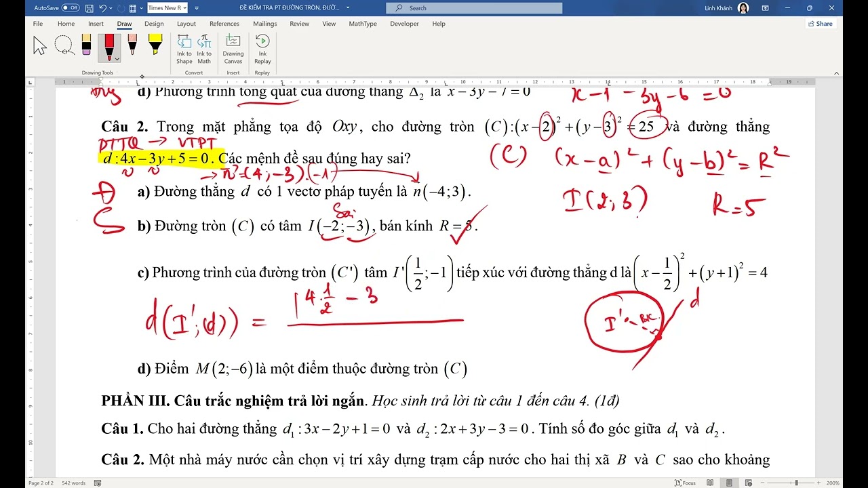Click the Share button
868x488 pixels.
821,24
